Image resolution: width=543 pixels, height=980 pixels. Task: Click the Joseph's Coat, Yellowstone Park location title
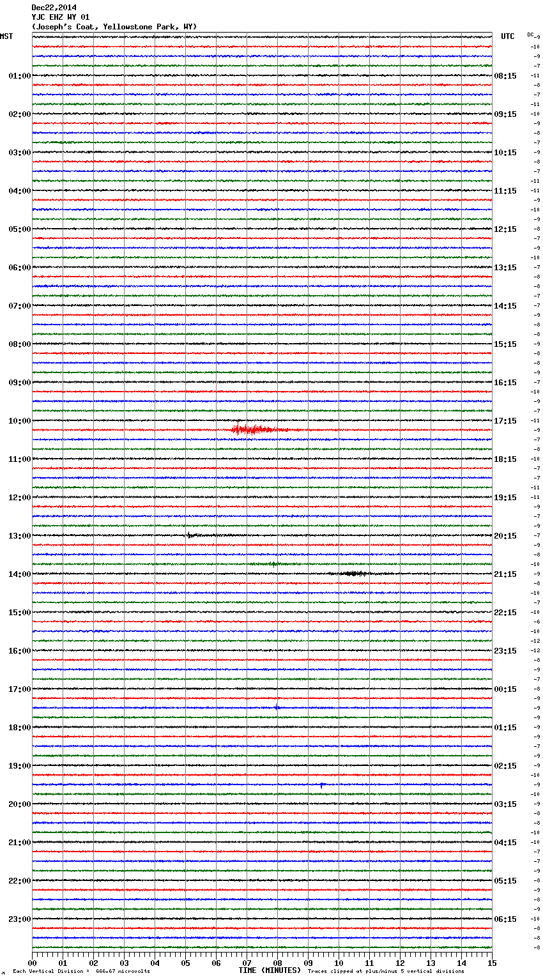tap(114, 27)
